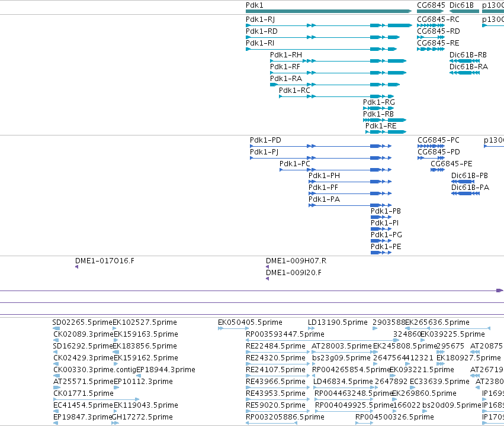Select EST LD13190.5prime

312,328
